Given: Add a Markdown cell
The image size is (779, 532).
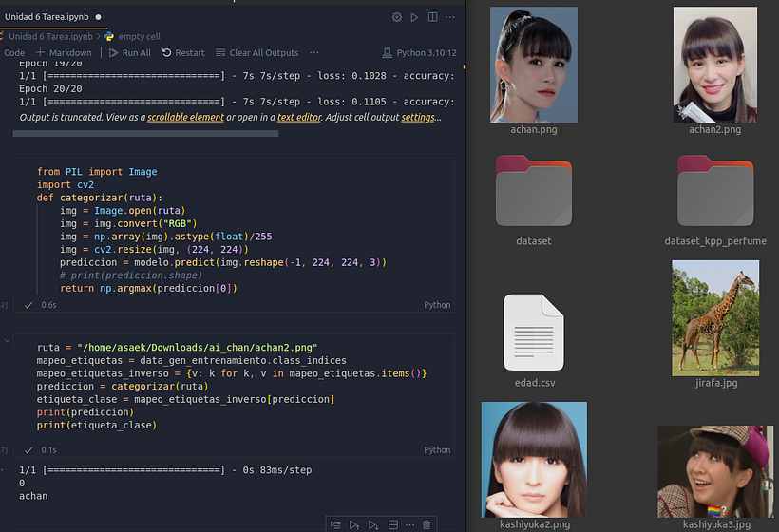Looking at the screenshot, I should (64, 53).
